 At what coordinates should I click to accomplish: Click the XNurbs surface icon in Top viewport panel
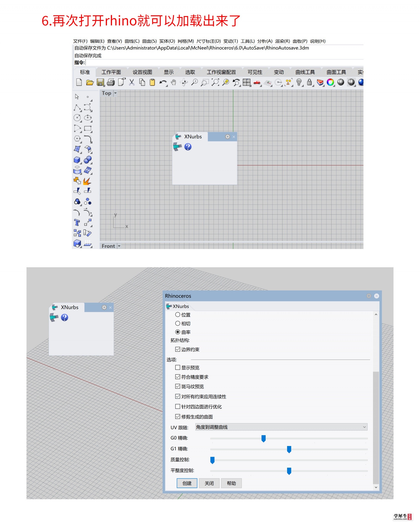pyautogui.click(x=177, y=147)
